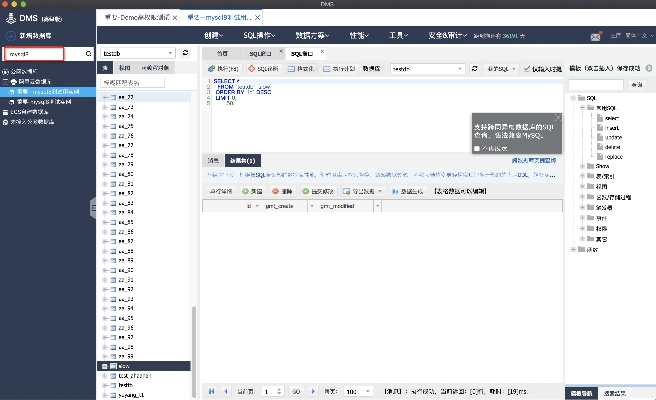
Task: Open the mail notification icon
Action: coord(595,36)
